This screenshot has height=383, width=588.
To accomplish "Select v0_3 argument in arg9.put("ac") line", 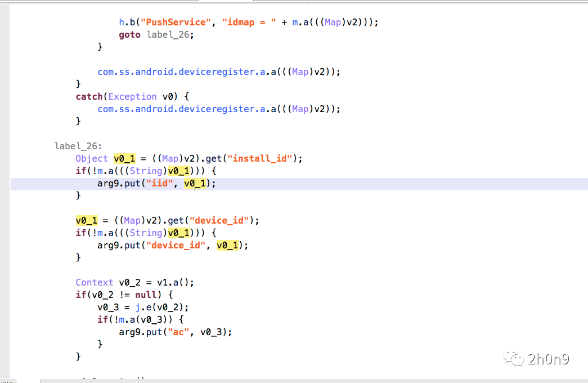I will click(x=211, y=332).
